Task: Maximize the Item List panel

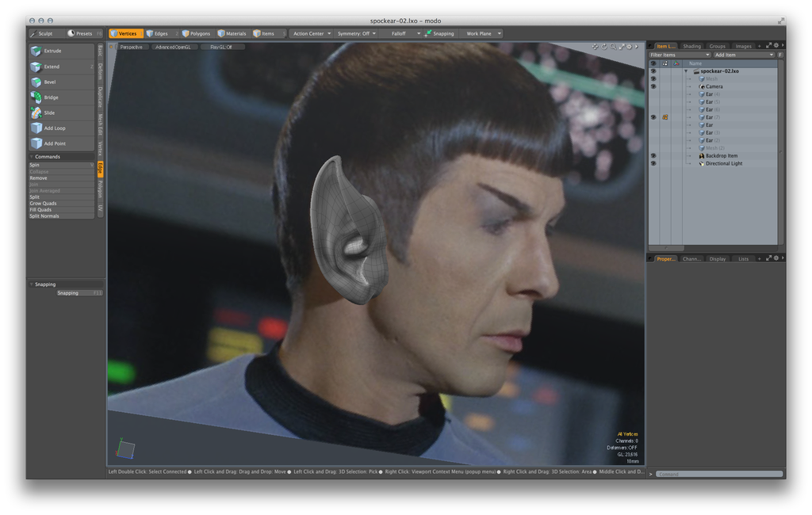Action: coord(768,45)
